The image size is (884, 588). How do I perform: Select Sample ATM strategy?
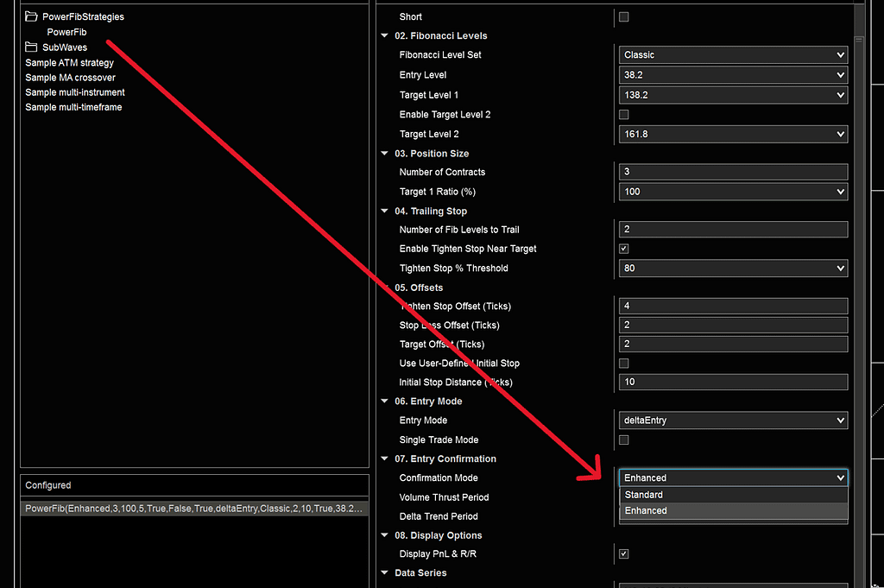point(69,62)
